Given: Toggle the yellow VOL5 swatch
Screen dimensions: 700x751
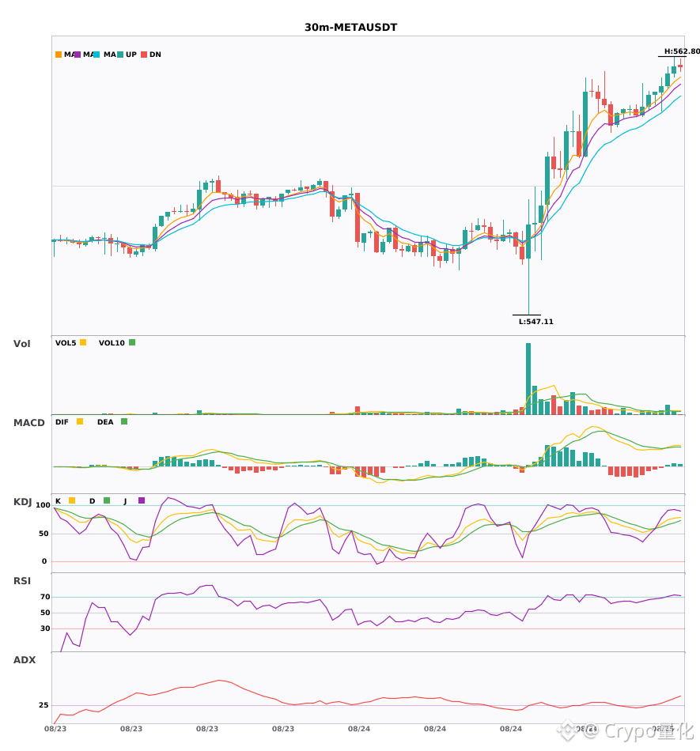Looking at the screenshot, I should coord(83,342).
